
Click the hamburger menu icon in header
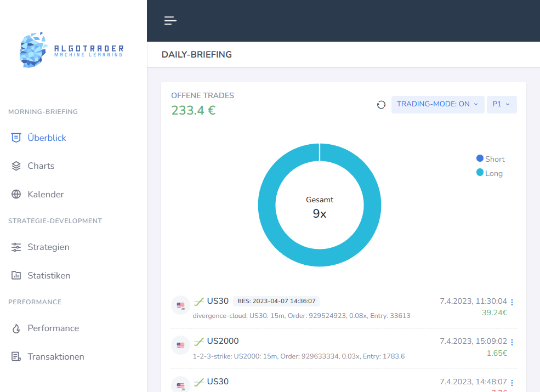coord(170,21)
